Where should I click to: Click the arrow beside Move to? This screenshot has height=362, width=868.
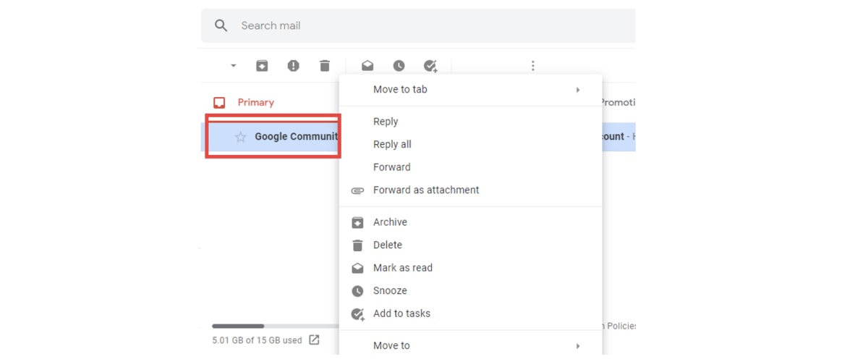tap(578, 346)
